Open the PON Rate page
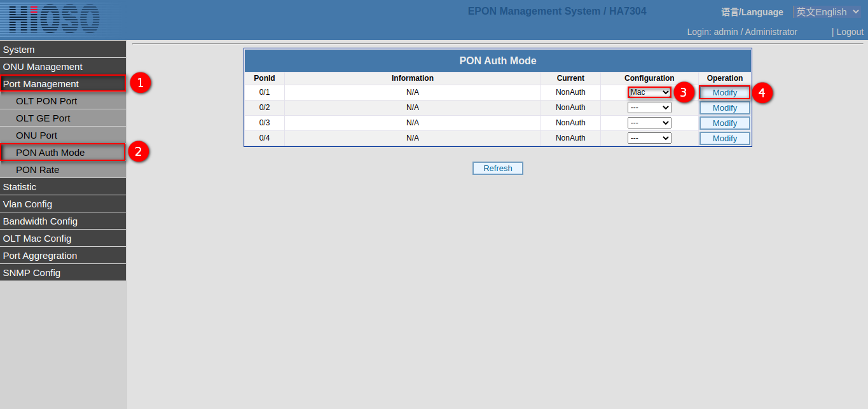Viewport: 868px width, 409px height. click(x=62, y=170)
